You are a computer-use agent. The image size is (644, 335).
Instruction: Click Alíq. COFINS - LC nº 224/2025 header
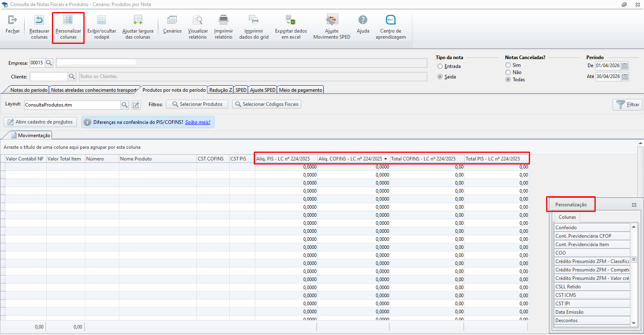(354, 159)
